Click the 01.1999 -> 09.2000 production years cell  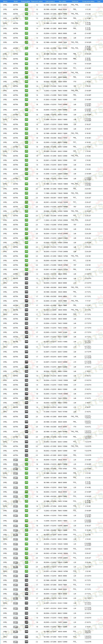click(50, 64)
